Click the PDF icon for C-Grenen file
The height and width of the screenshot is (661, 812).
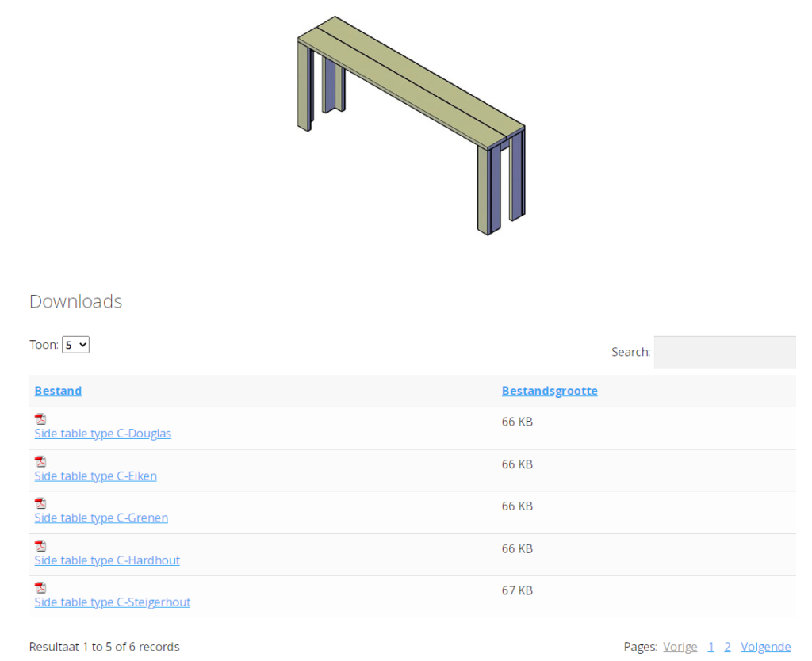coord(40,503)
